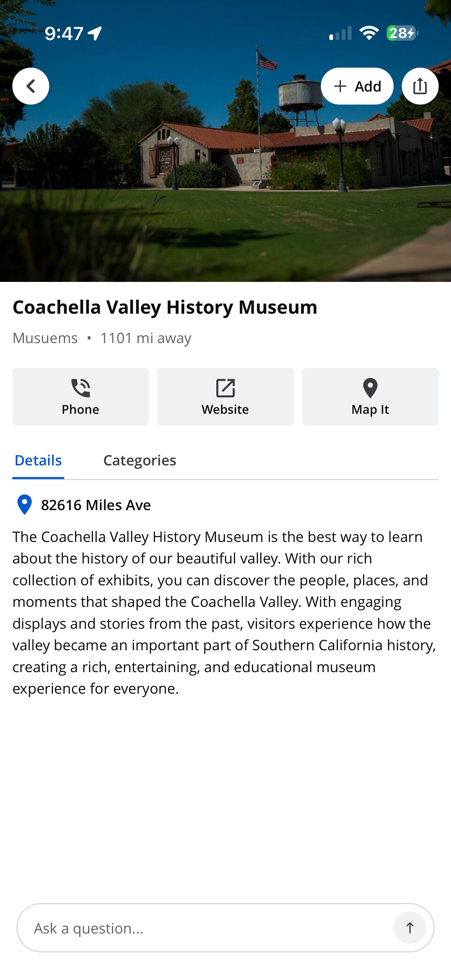Open the museum Website link

point(225,396)
